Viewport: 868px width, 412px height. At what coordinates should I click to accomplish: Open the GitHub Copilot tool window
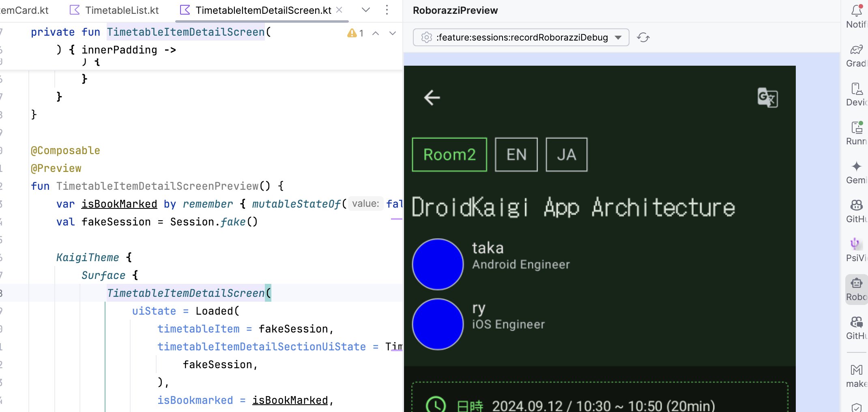click(856, 211)
